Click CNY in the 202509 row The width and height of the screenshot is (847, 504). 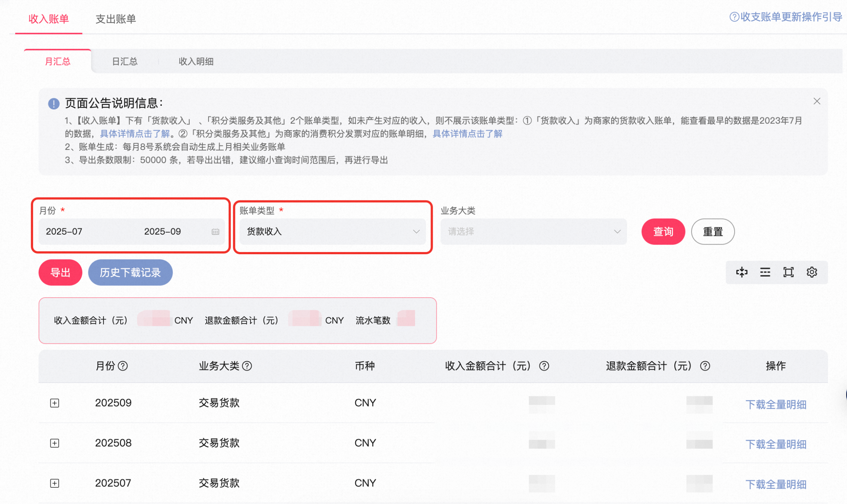coord(365,403)
